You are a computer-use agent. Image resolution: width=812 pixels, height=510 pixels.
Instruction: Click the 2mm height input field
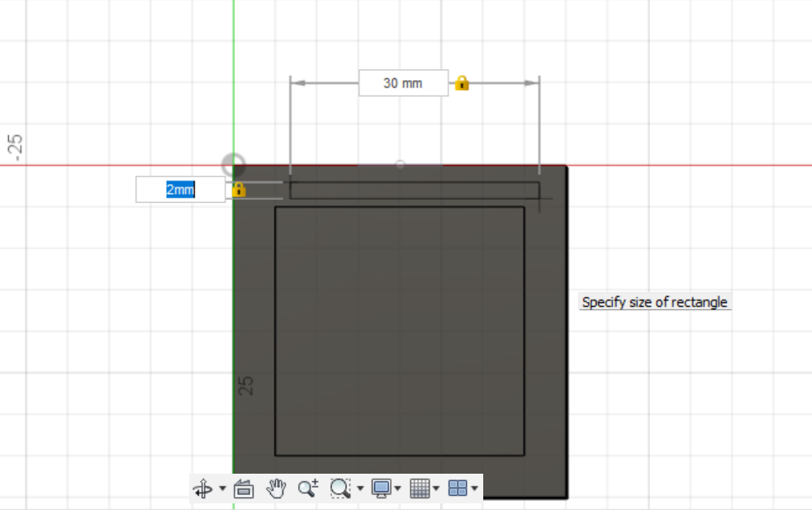coord(180,190)
